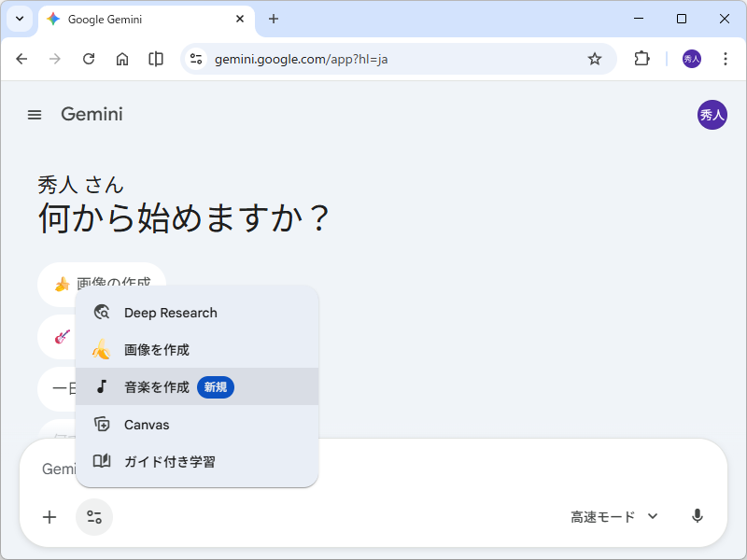This screenshot has width=747, height=560.
Task: Open site information in the address bar
Action: [x=195, y=58]
